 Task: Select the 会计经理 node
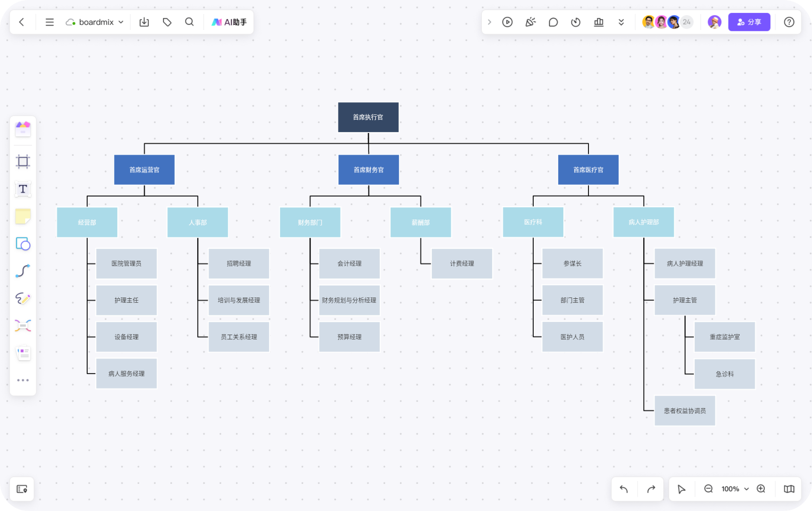[349, 264]
